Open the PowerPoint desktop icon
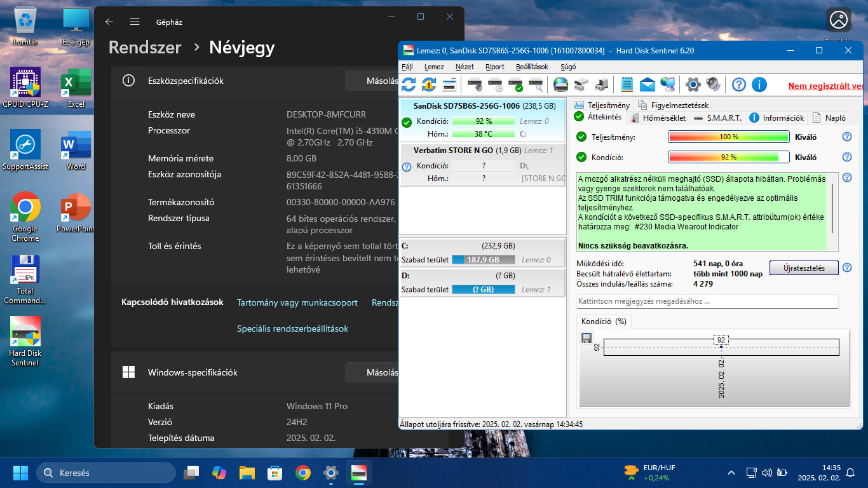Viewport: 868px width, 488px height. [76, 212]
